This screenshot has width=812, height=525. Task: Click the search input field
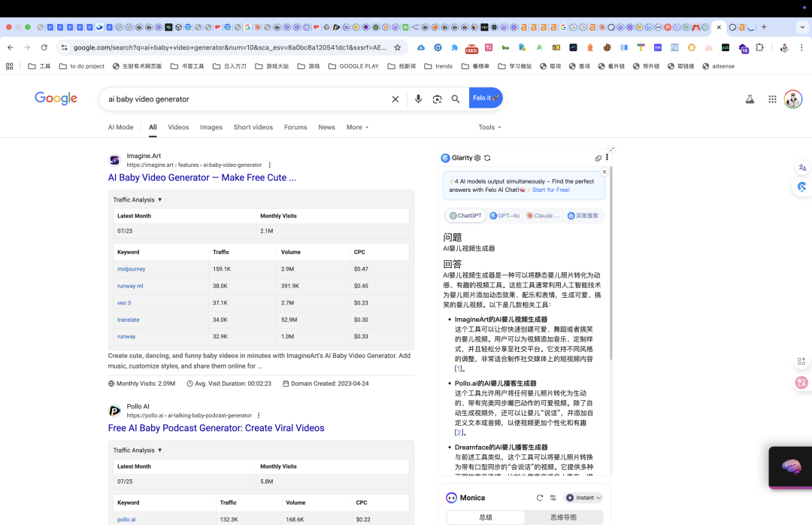pos(246,99)
